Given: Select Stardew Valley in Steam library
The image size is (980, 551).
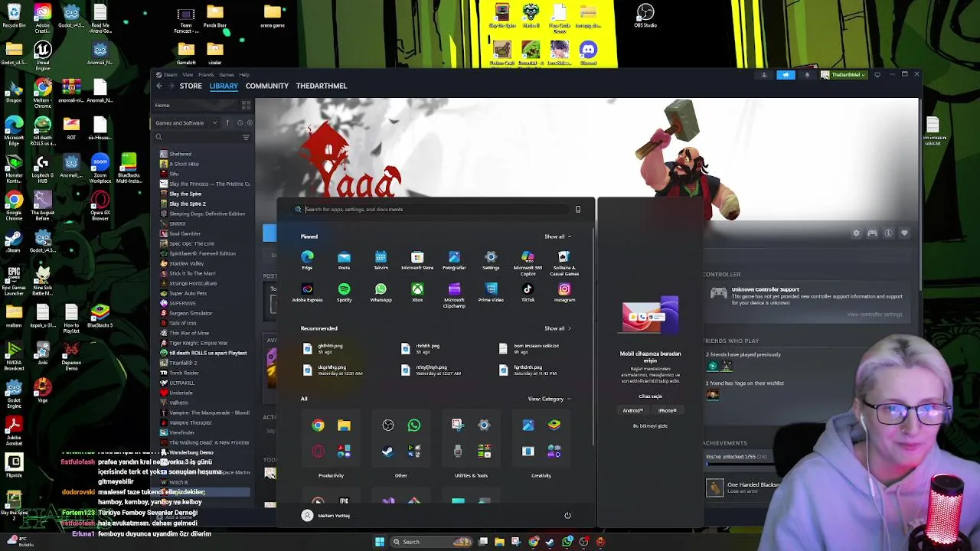Looking at the screenshot, I should pos(186,263).
